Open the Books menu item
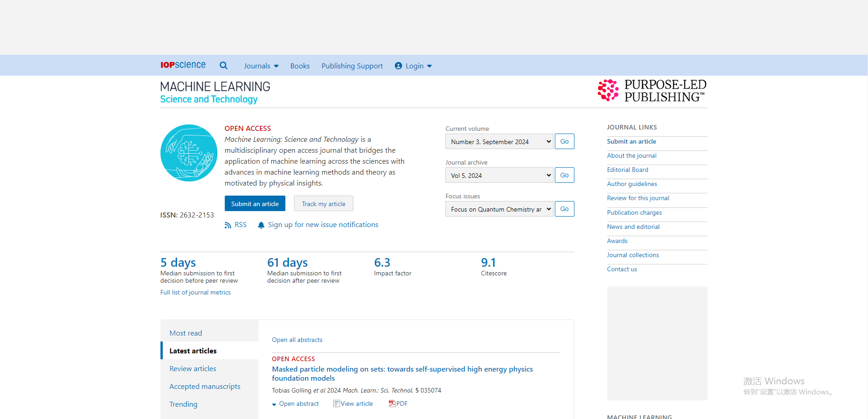The image size is (868, 419). coord(300,66)
